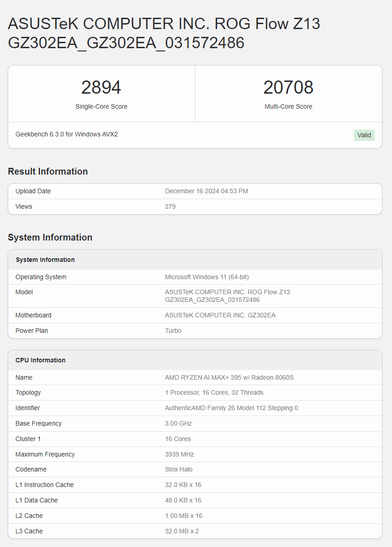Click the "Base Frequency" row label
This screenshot has height=547, width=392.
39,423
